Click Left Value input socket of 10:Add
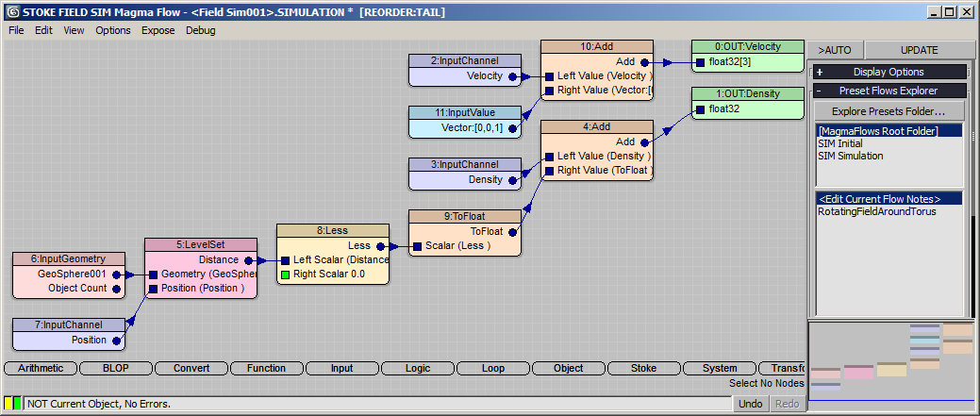The height and width of the screenshot is (416, 980). click(549, 76)
